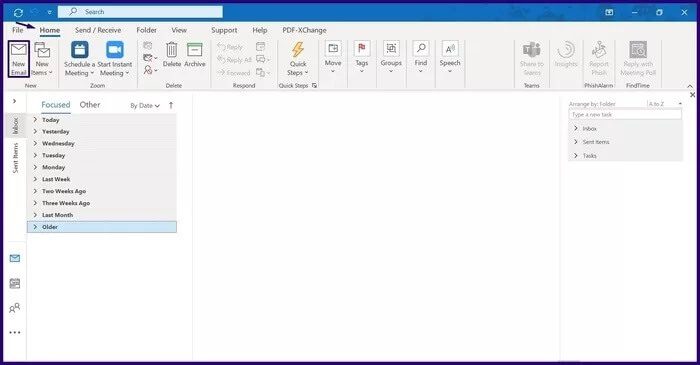Click the Type a new task field
The width and height of the screenshot is (700, 365).
point(625,115)
